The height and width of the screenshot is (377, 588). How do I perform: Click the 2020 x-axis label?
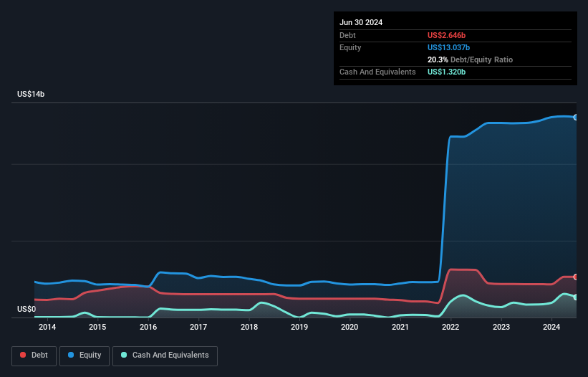tap(350, 327)
